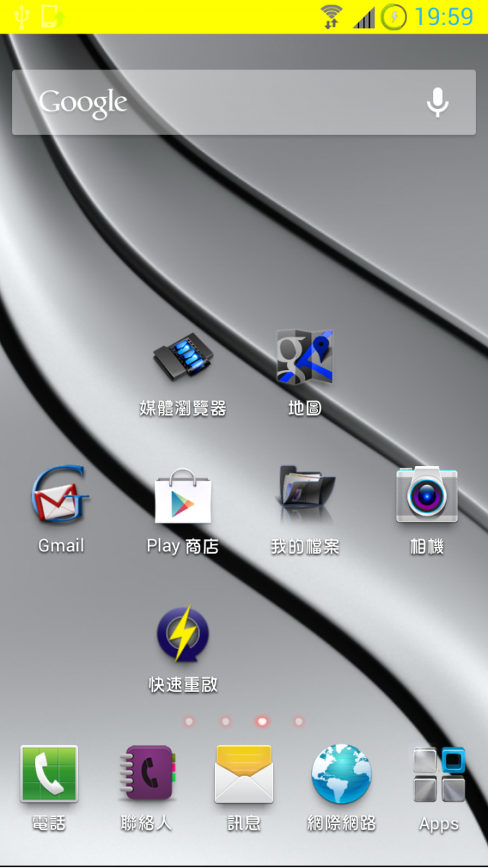The image size is (488, 868).
Task: Open the 媒體瀏覽器 media browser app
Action: (182, 358)
